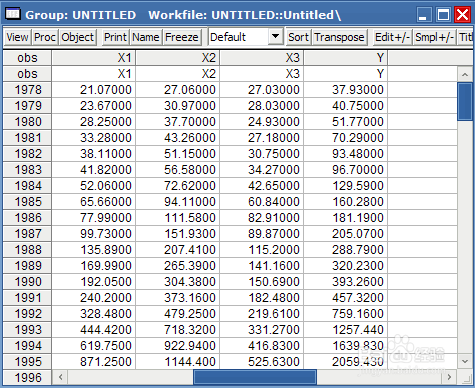This screenshot has width=475, height=388.
Task: Minimize the Group window
Action: (x=423, y=15)
